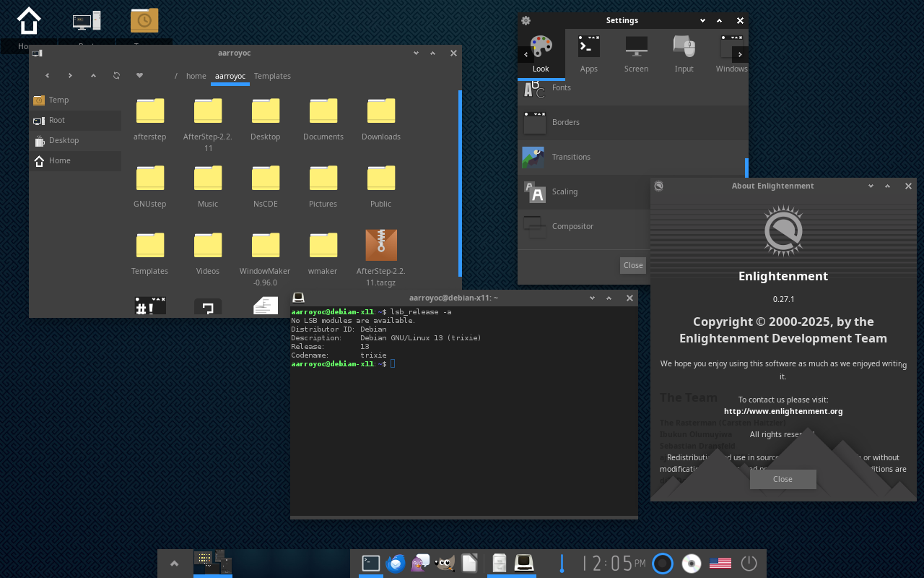Open Thunderbird from the shelf launcher
This screenshot has width=924, height=578.
(396, 564)
